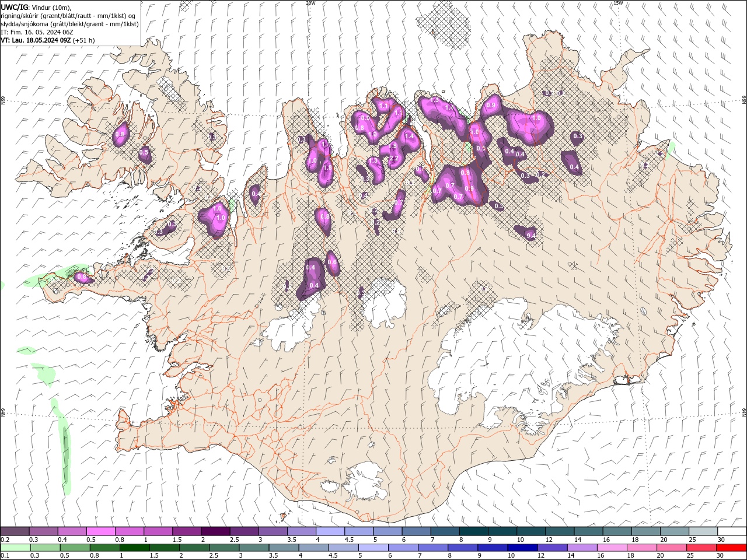The width and height of the screenshot is (747, 560).
Task: Click the 'rigning/skúrir' legend line
Action: point(68,15)
